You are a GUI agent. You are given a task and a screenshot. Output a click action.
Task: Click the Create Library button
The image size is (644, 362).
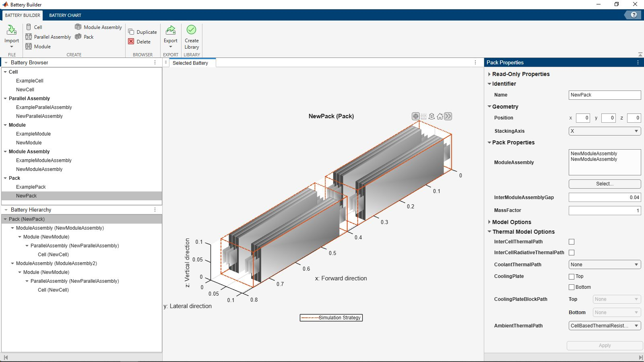(x=192, y=37)
